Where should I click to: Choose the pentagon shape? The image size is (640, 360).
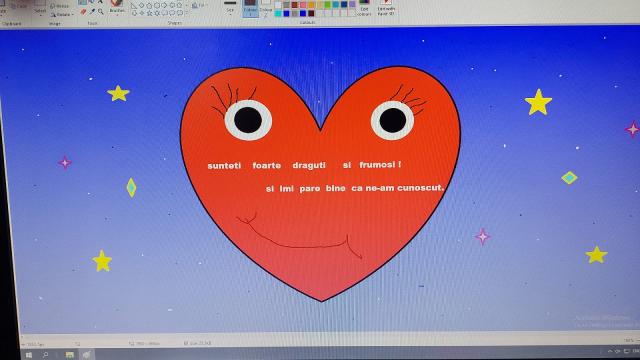coord(149,6)
